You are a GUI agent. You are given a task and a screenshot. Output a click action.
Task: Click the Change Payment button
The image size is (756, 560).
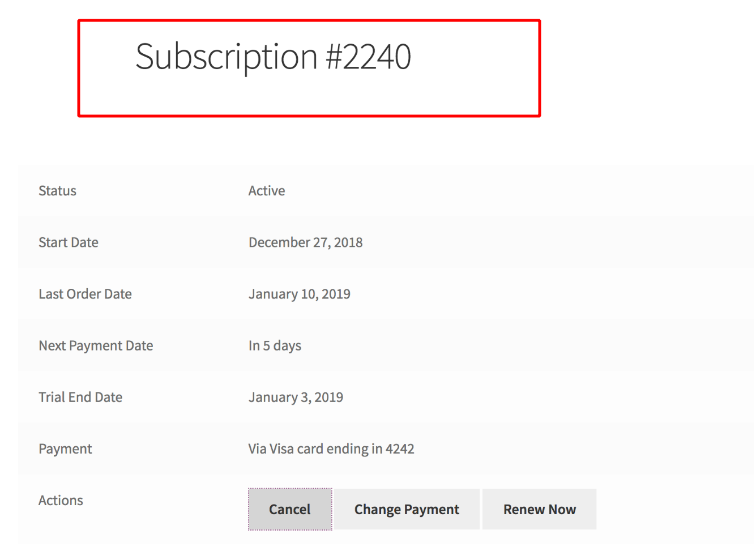tap(406, 508)
